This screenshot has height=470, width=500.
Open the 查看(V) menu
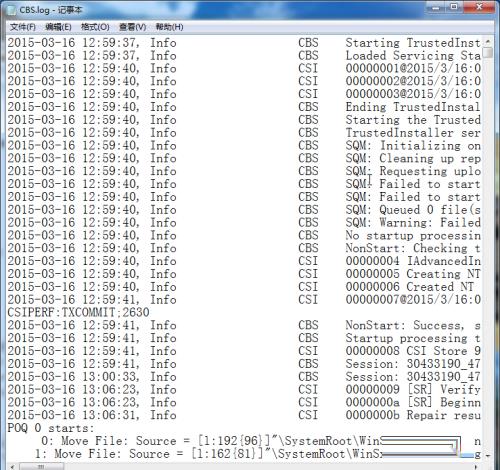[133, 27]
